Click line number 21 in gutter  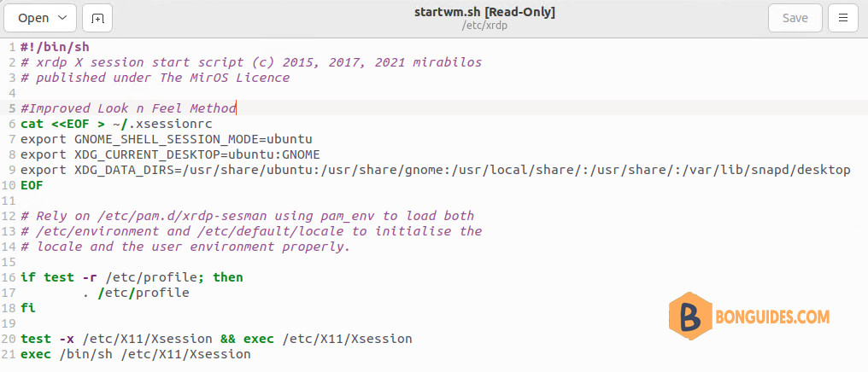[x=9, y=354]
